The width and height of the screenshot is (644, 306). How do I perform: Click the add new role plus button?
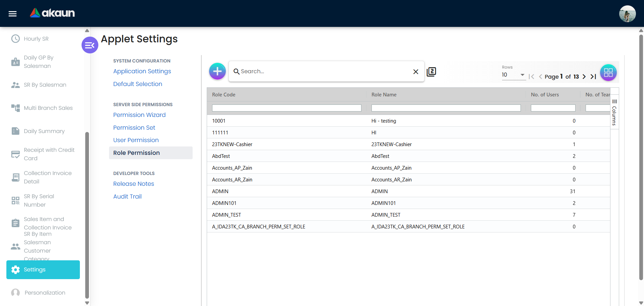(x=217, y=71)
